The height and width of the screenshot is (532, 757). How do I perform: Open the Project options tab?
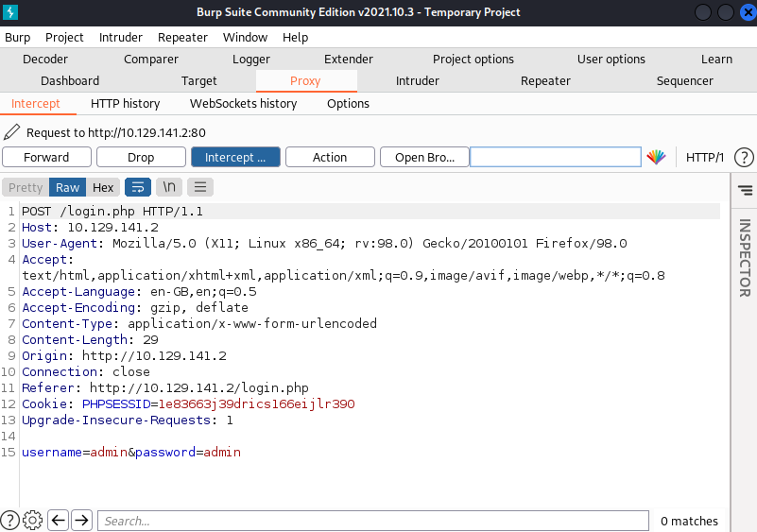(x=473, y=59)
